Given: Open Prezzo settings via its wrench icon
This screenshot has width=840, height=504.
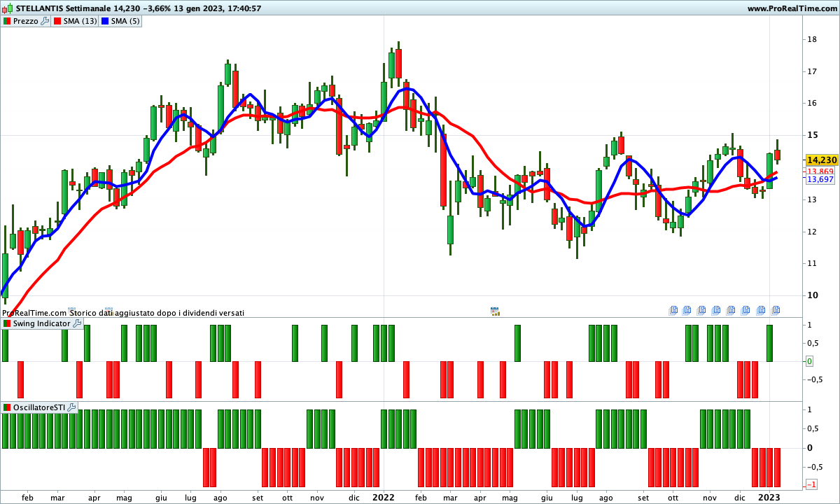Looking at the screenshot, I should click(45, 21).
